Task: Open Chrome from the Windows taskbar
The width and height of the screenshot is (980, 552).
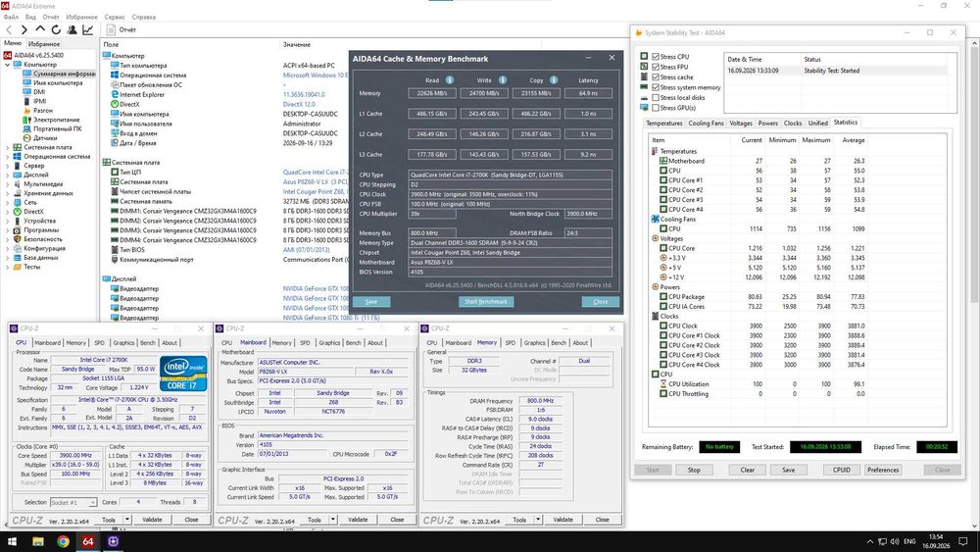Action: coord(63,541)
